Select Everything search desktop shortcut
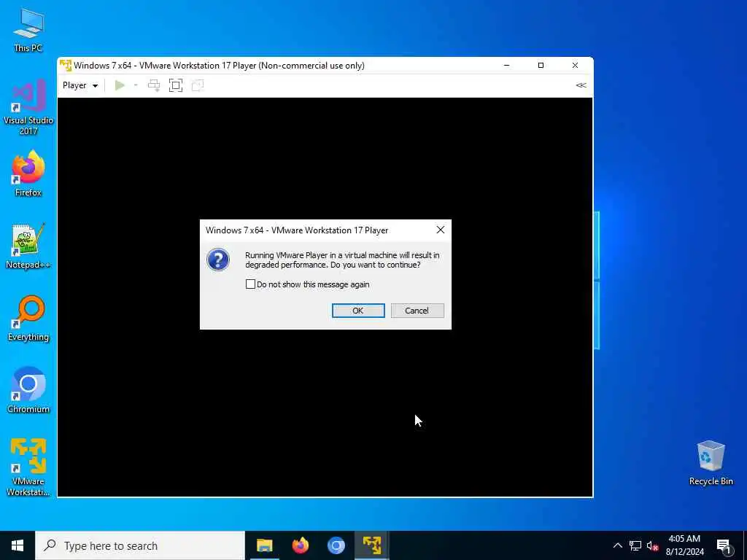The image size is (747, 560). 28,319
